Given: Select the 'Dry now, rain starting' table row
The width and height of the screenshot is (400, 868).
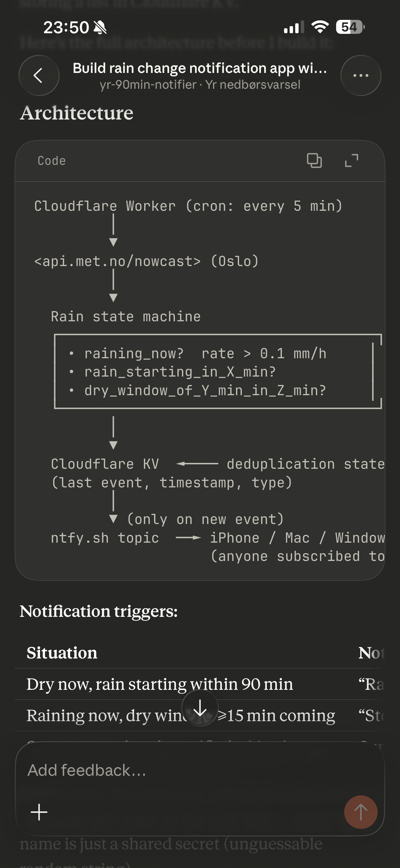Looking at the screenshot, I should pyautogui.click(x=160, y=684).
